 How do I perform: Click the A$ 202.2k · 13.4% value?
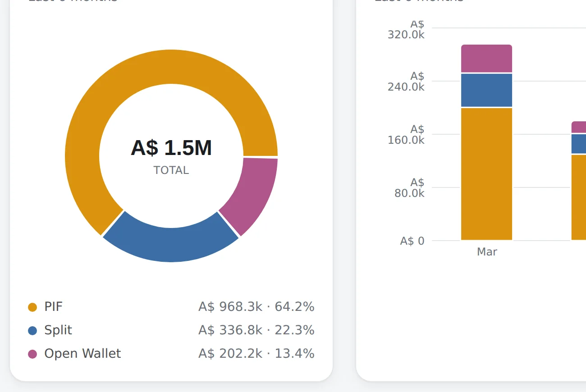(256, 354)
